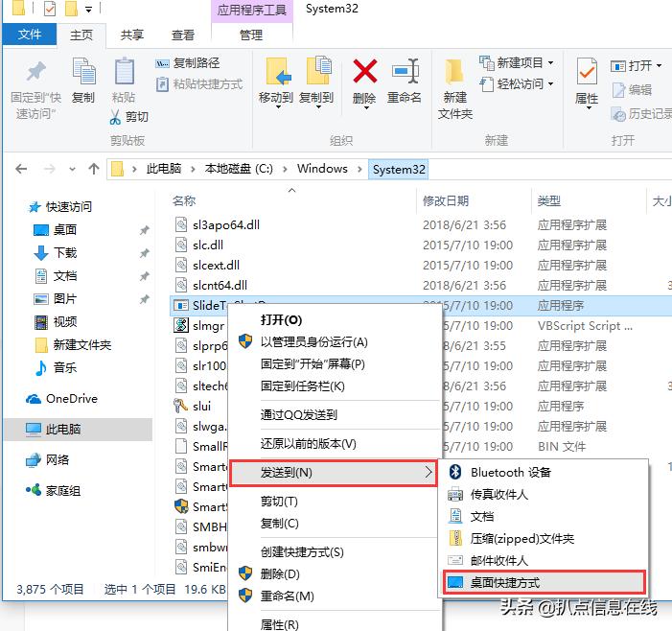Click the red Delete X icon
The image size is (672, 631).
(364, 71)
